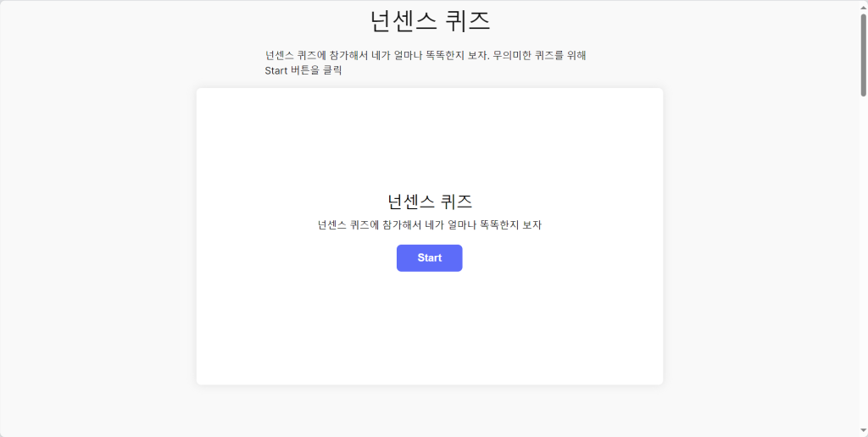The height and width of the screenshot is (437, 868).
Task: Click the large page title 넌센스 퀴즈 at top
Action: click(x=430, y=21)
